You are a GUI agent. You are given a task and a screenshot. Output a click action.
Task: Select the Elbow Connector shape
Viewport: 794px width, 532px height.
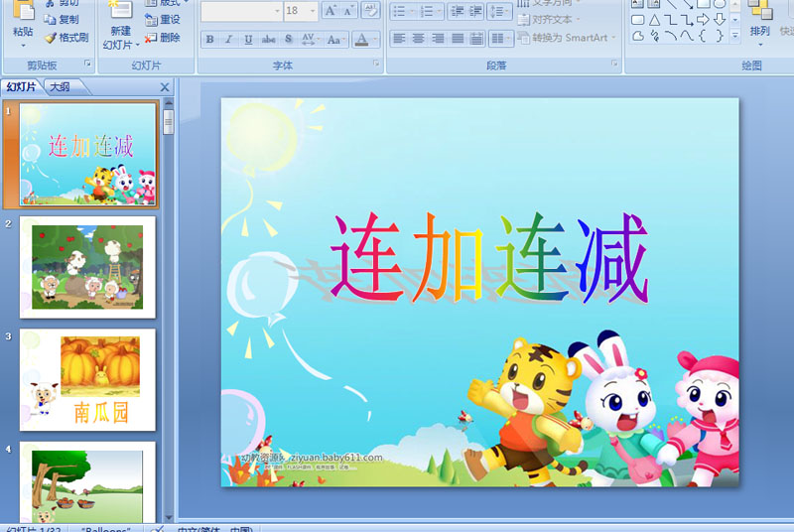[x=671, y=20]
